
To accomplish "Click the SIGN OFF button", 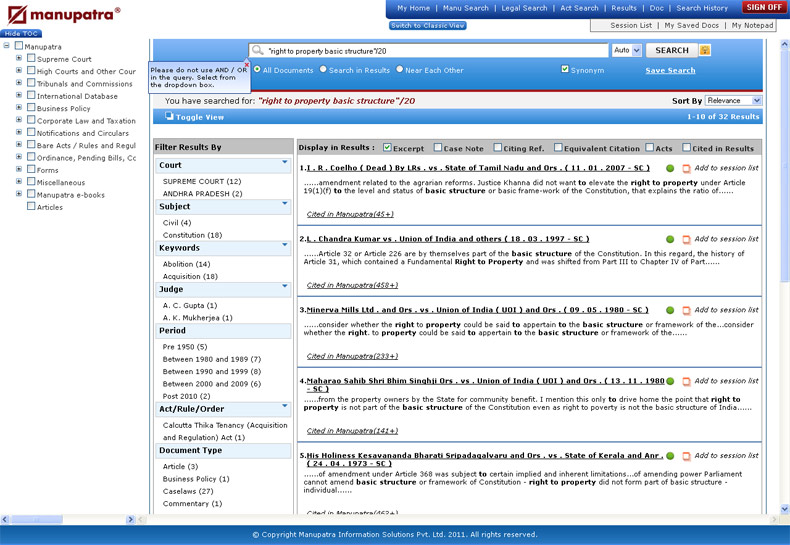I will [x=764, y=7].
